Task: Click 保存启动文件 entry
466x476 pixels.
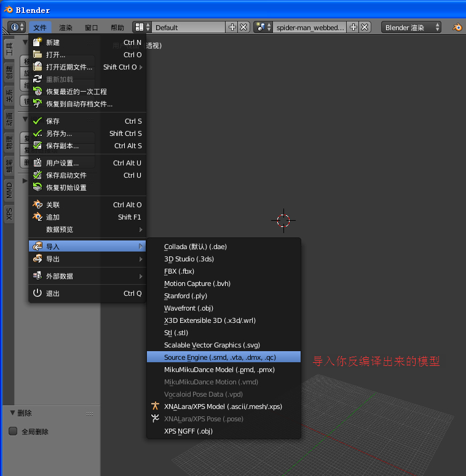Action: (87, 175)
